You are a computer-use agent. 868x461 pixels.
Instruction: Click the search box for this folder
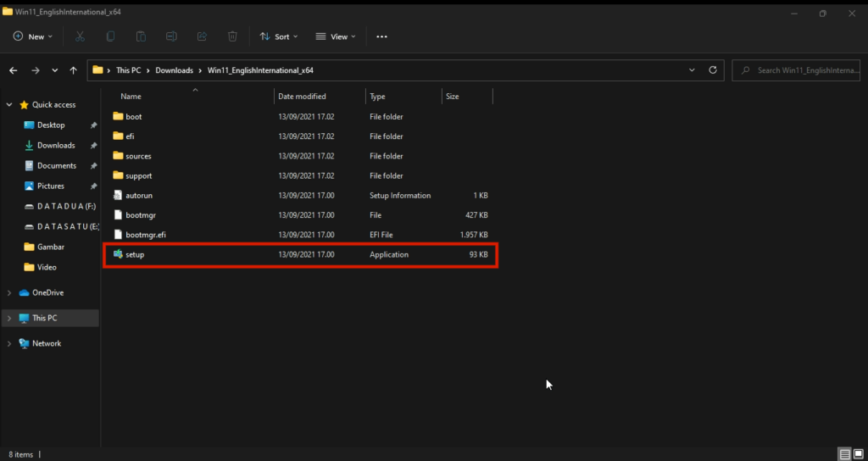[796, 70]
